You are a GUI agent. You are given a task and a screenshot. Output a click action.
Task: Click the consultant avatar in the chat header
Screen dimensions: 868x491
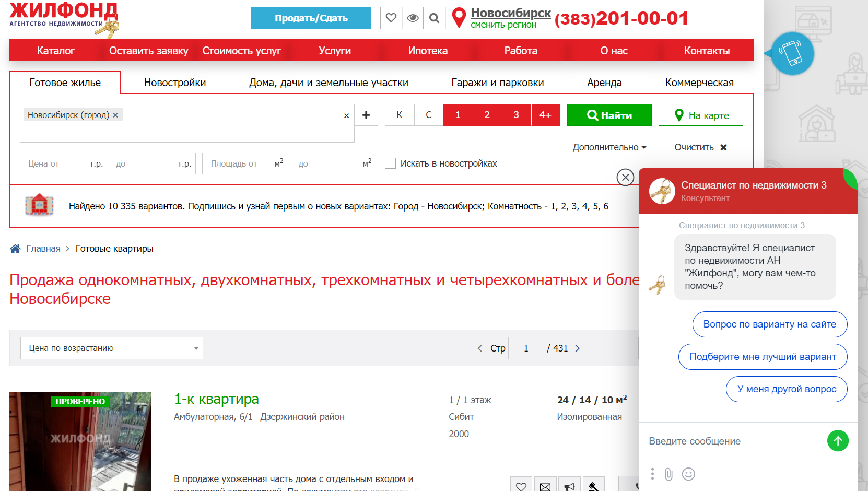[x=662, y=191]
